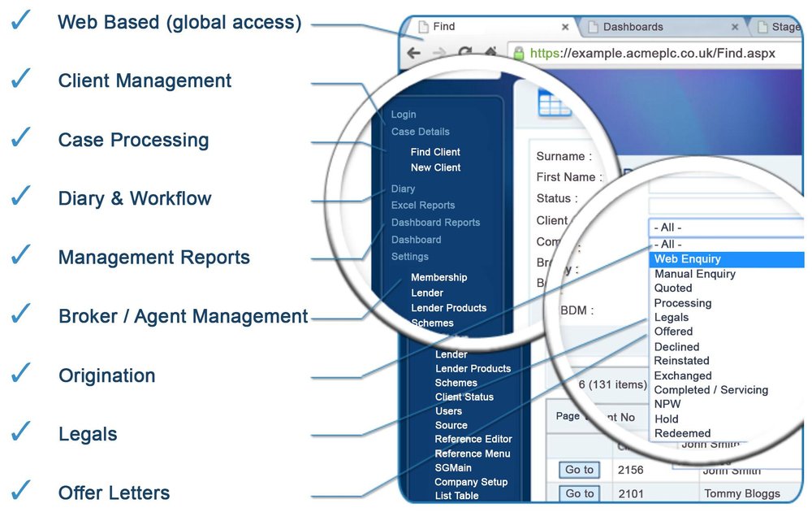812x512 pixels.
Task: Open New Client in sidebar
Action: 435,167
